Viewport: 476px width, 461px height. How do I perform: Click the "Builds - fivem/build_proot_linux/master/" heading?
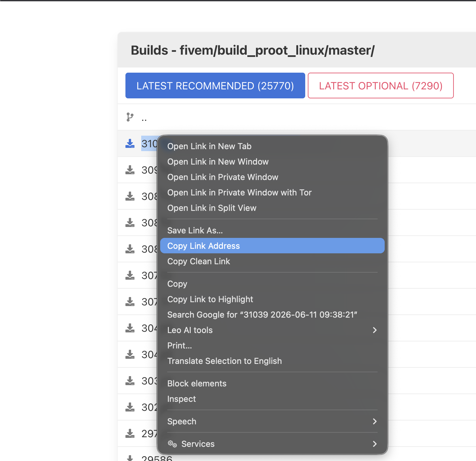pos(253,50)
